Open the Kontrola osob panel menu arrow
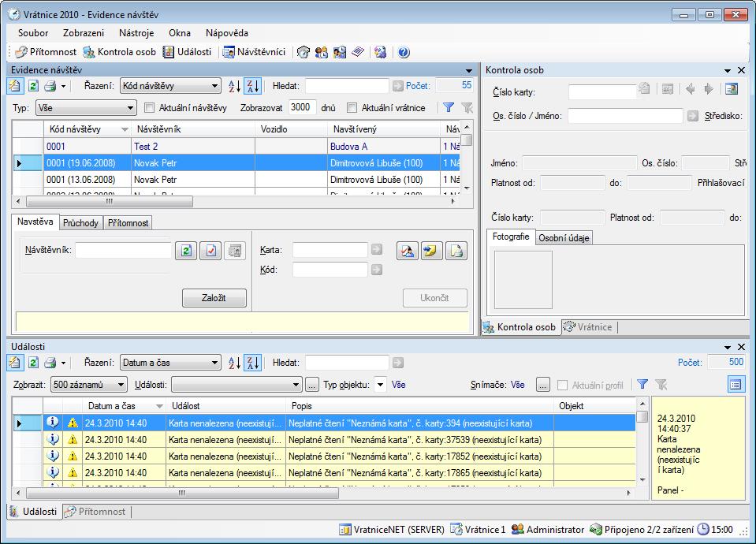 pyautogui.click(x=728, y=70)
